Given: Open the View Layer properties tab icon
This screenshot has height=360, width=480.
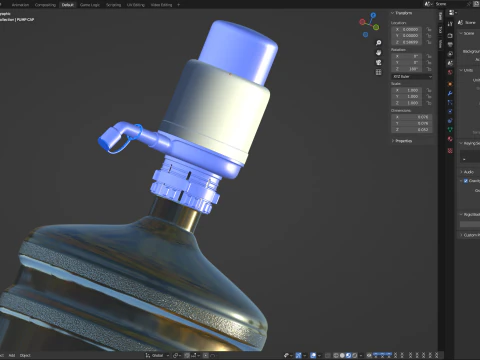Looking at the screenshot, I should click(x=450, y=54).
